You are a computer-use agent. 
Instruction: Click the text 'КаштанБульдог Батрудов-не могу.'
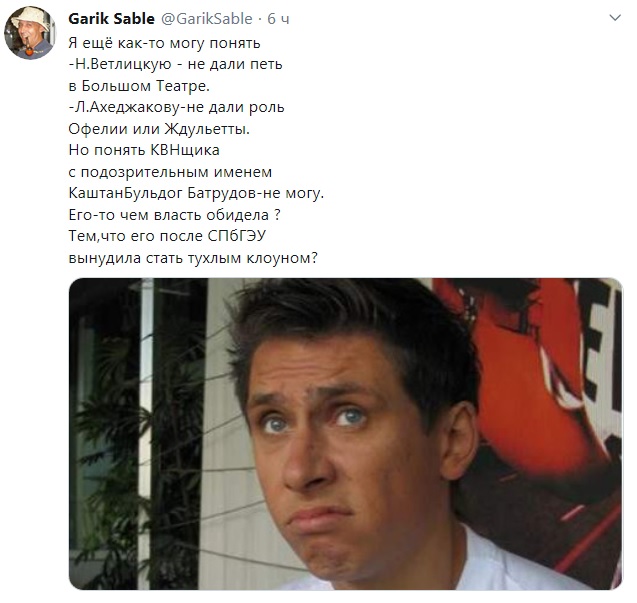pyautogui.click(x=196, y=193)
